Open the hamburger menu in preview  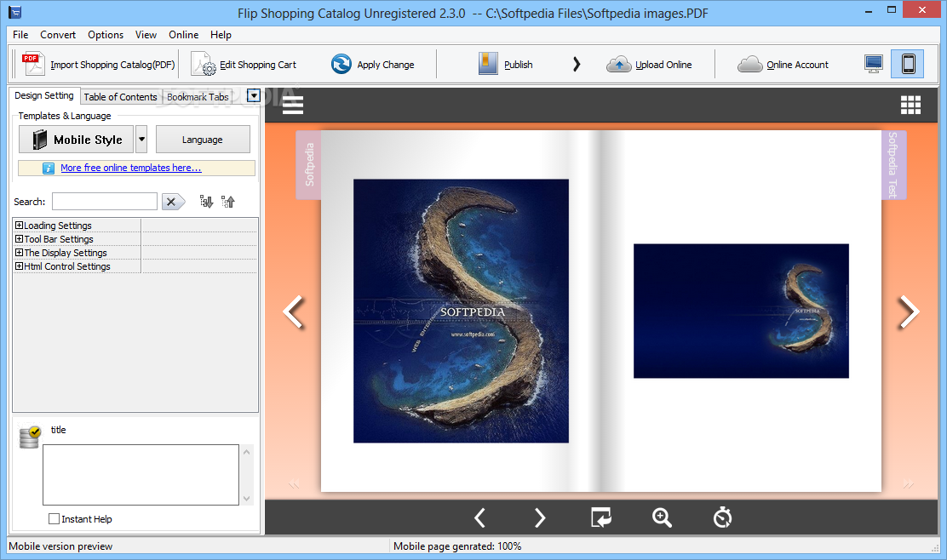293,105
